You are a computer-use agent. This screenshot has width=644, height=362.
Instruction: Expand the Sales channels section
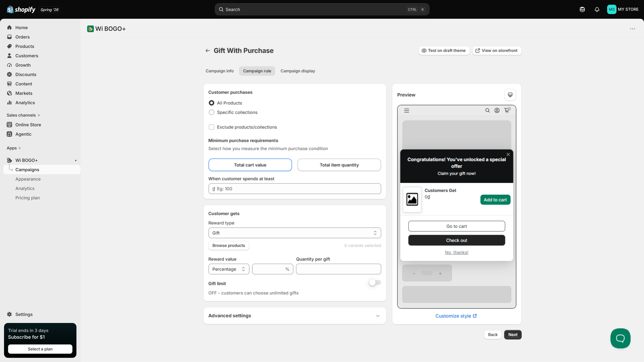tap(23, 115)
